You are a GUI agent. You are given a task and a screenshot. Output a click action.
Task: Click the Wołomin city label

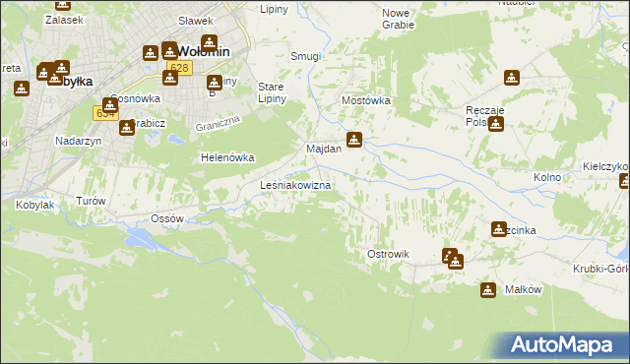click(204, 52)
